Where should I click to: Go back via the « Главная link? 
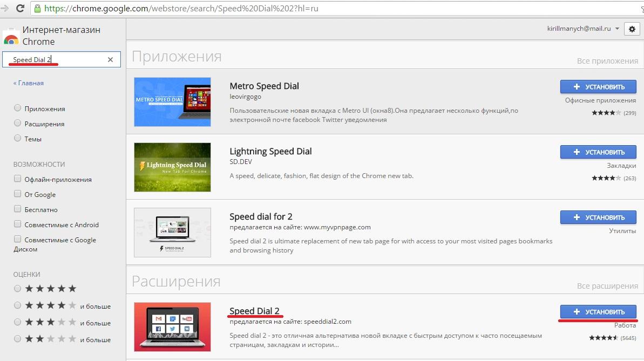pos(28,83)
